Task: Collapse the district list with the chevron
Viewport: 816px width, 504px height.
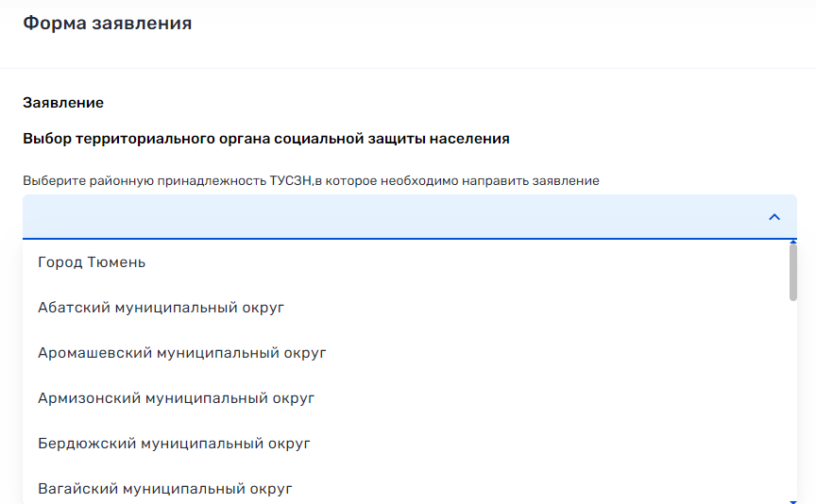Action: click(774, 217)
